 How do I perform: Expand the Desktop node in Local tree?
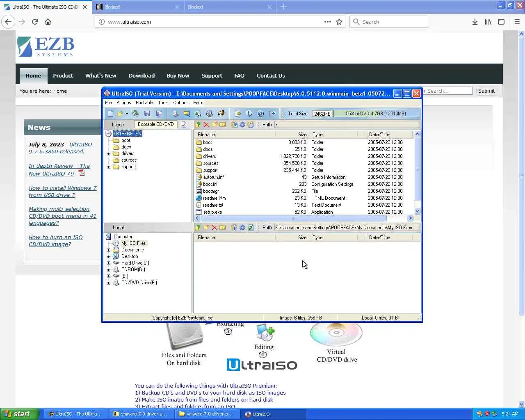(x=109, y=256)
